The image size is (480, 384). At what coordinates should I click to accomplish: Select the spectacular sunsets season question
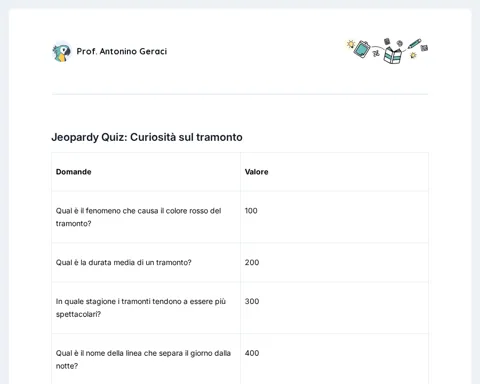(141, 308)
